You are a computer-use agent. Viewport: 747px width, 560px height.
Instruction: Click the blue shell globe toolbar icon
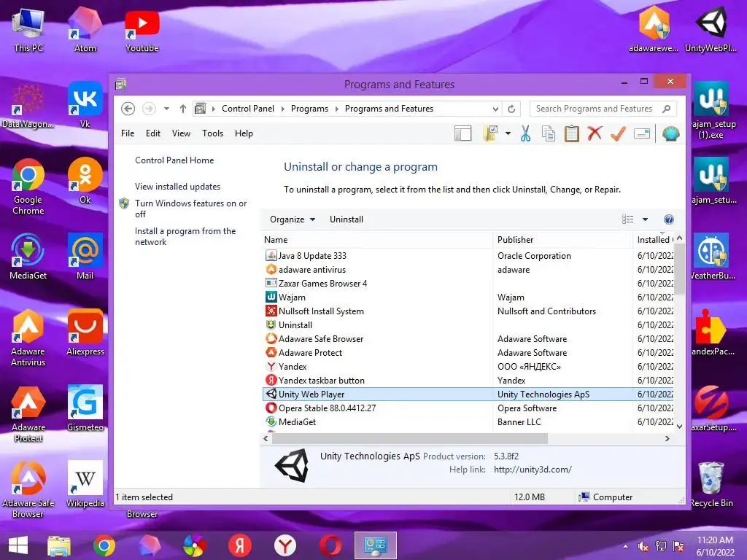coord(670,134)
